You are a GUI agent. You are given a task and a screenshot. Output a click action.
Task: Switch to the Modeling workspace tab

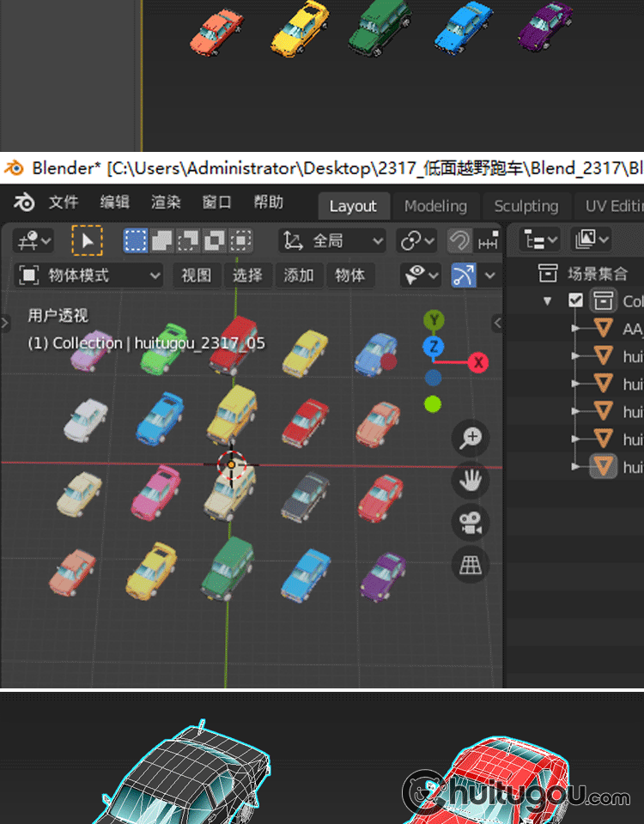(x=435, y=206)
